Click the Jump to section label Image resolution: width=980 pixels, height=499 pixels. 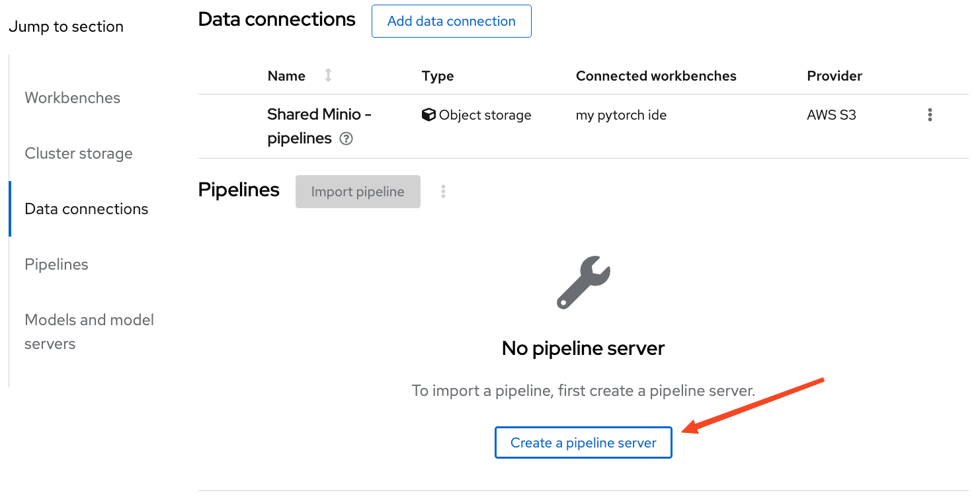(x=66, y=26)
